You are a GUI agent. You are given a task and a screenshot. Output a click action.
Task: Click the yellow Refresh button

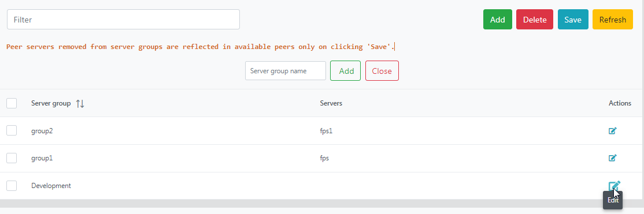coord(613,20)
